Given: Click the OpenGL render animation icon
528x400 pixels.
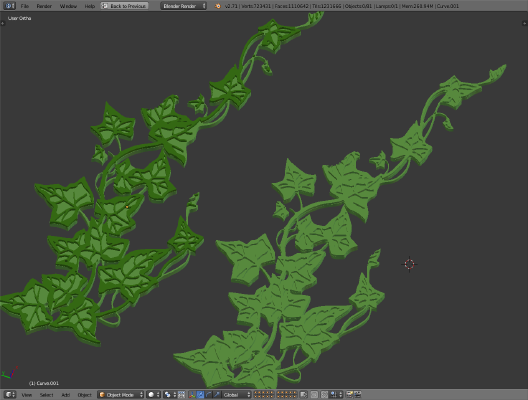Looking at the screenshot, I should (357, 395).
